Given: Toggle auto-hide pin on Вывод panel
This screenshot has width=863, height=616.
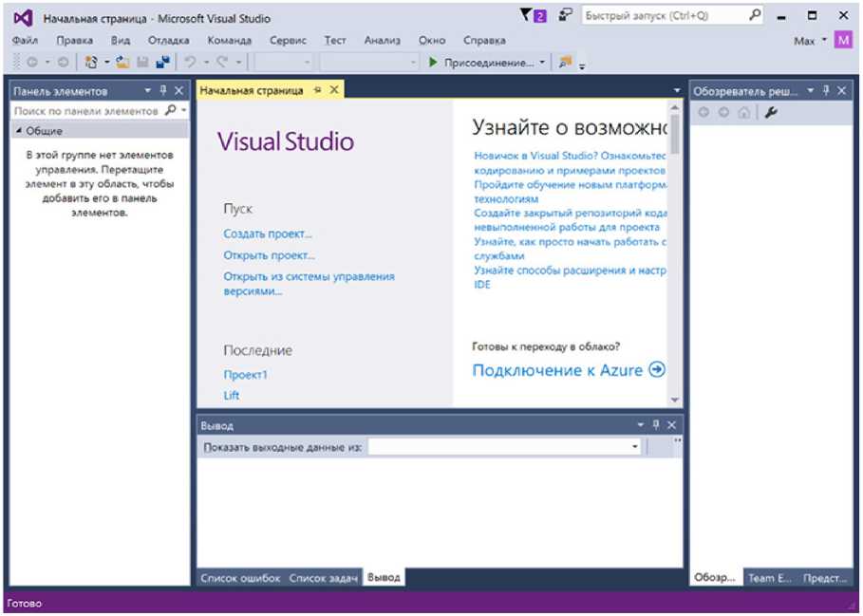Looking at the screenshot, I should (655, 425).
